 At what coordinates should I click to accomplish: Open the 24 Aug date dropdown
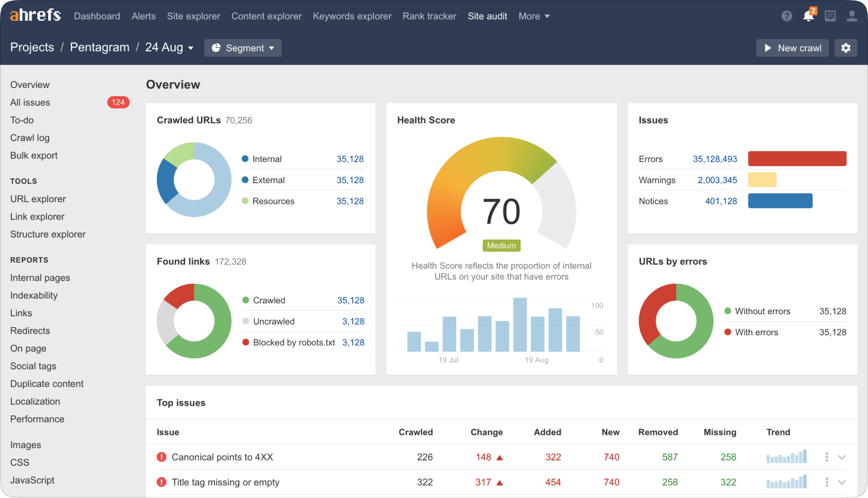tap(169, 47)
